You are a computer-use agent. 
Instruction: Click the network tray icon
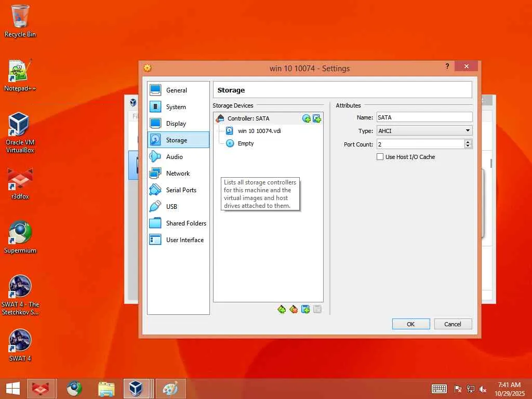470,389
